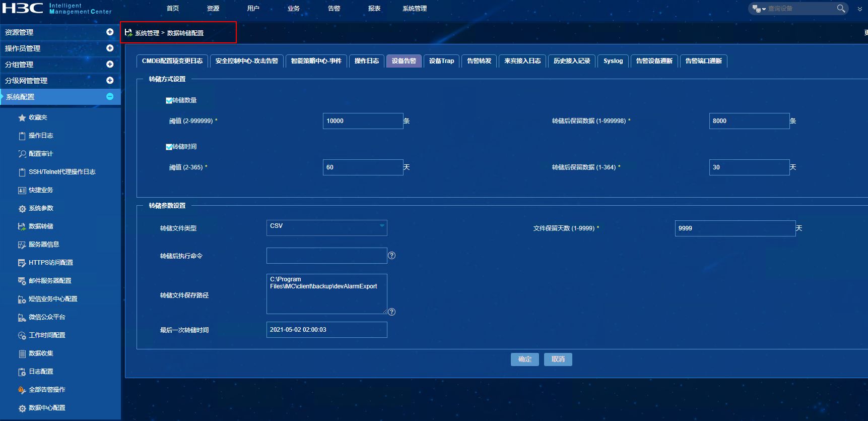Toggle the 转储数量 checkbox
Image resolution: width=868 pixels, height=421 pixels.
(169, 101)
